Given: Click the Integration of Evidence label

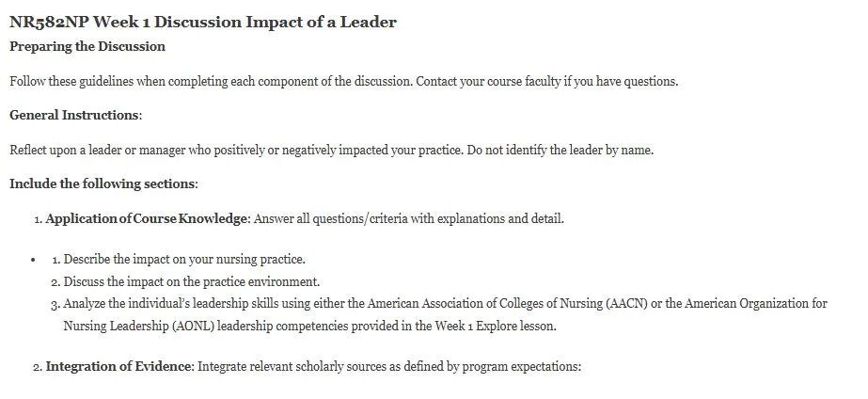Looking at the screenshot, I should pos(118,367).
